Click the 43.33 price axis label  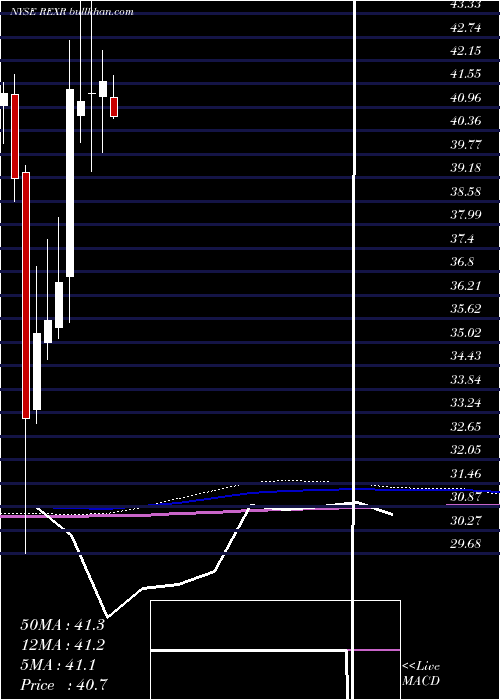click(x=466, y=4)
